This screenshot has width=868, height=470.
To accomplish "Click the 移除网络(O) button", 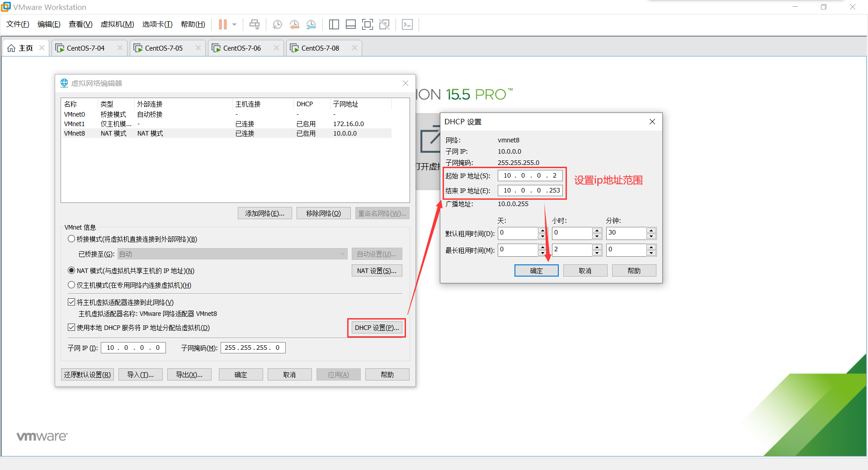I will click(324, 213).
